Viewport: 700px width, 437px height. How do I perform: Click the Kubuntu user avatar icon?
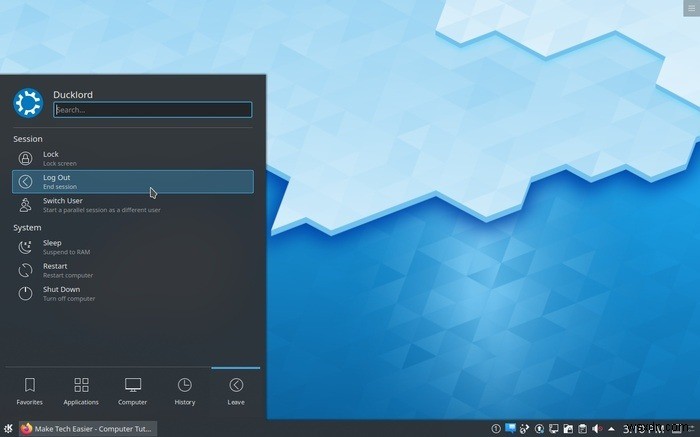[28, 103]
